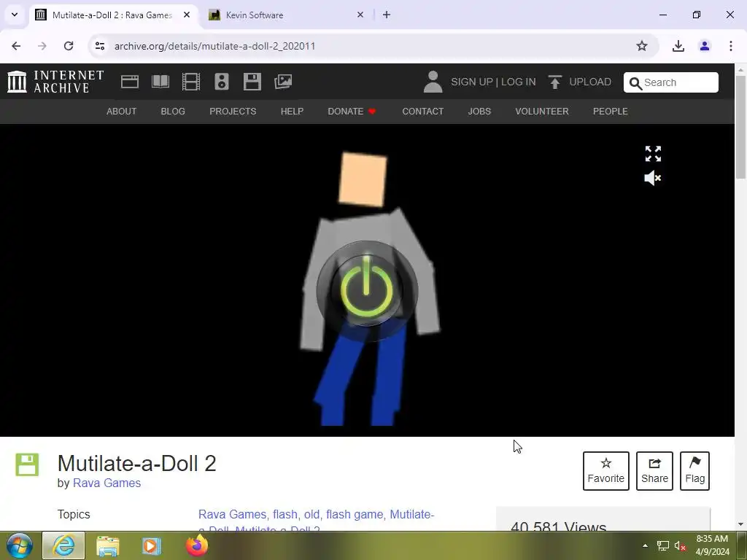This screenshot has height=560, width=747.
Task: Open Firefox from the taskbar
Action: coord(197,545)
